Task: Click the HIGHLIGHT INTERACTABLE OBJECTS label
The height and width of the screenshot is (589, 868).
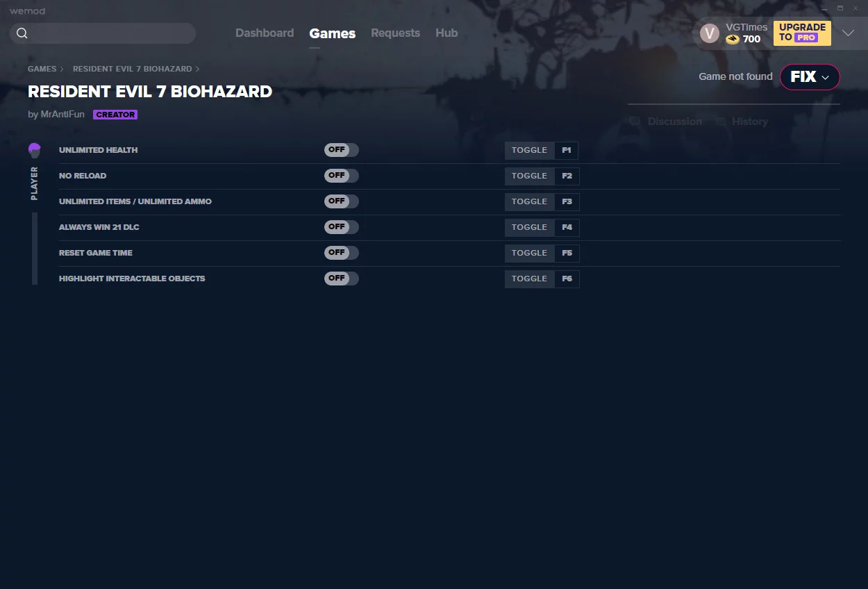Action: (132, 279)
